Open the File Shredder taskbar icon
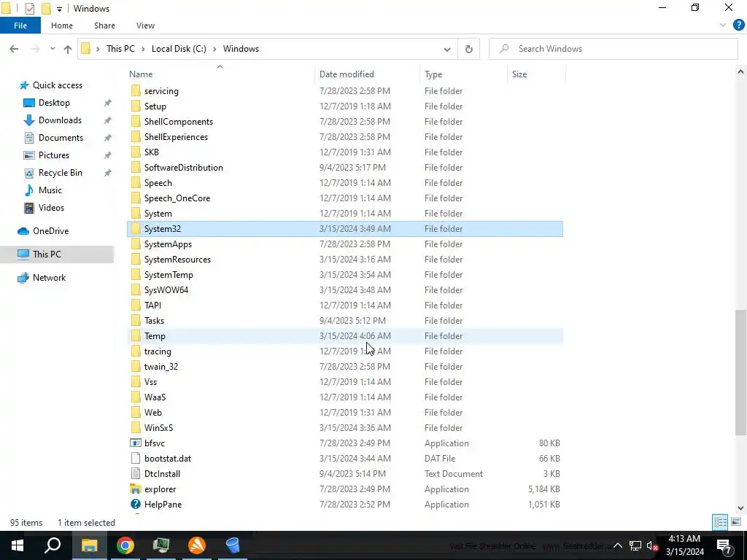Viewport: 747px width, 560px height. pos(233,545)
